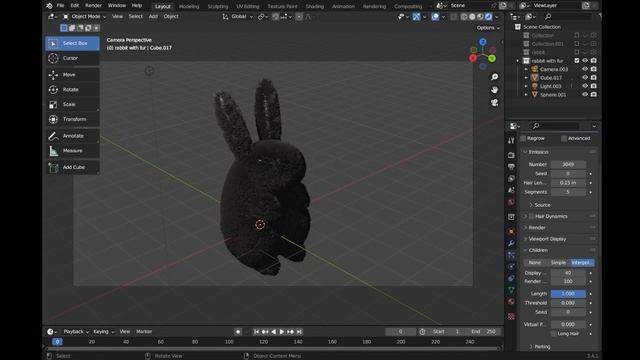Open the File menu
The width and height of the screenshot is (640, 360).
tap(60, 6)
